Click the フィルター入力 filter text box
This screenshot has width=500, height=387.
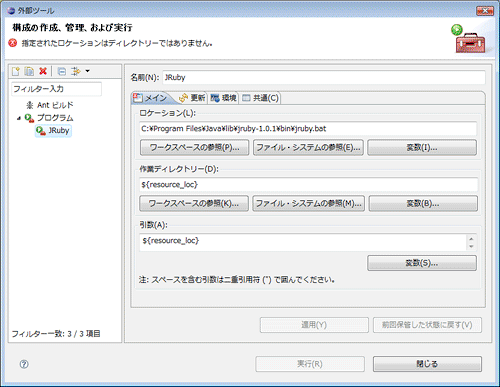(x=56, y=89)
